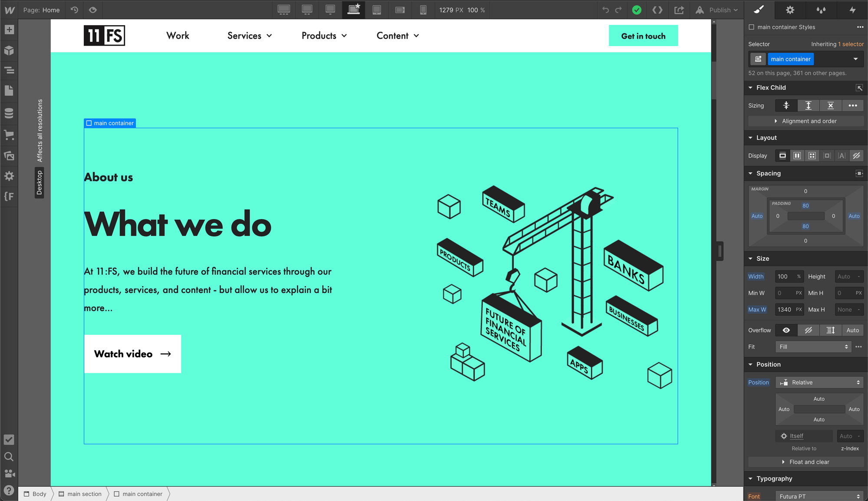Check the box beside main container Styles
The image size is (868, 501).
751,27
